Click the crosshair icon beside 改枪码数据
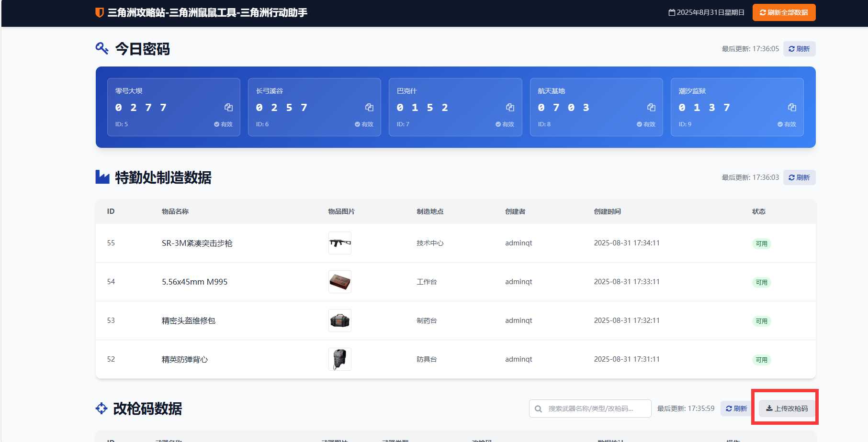This screenshot has height=442, width=868. point(101,409)
